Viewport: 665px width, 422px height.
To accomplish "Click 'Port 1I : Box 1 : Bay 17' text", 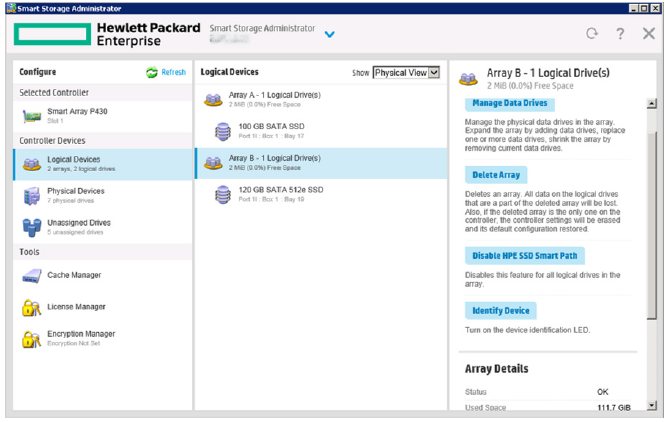I will [x=271, y=136].
